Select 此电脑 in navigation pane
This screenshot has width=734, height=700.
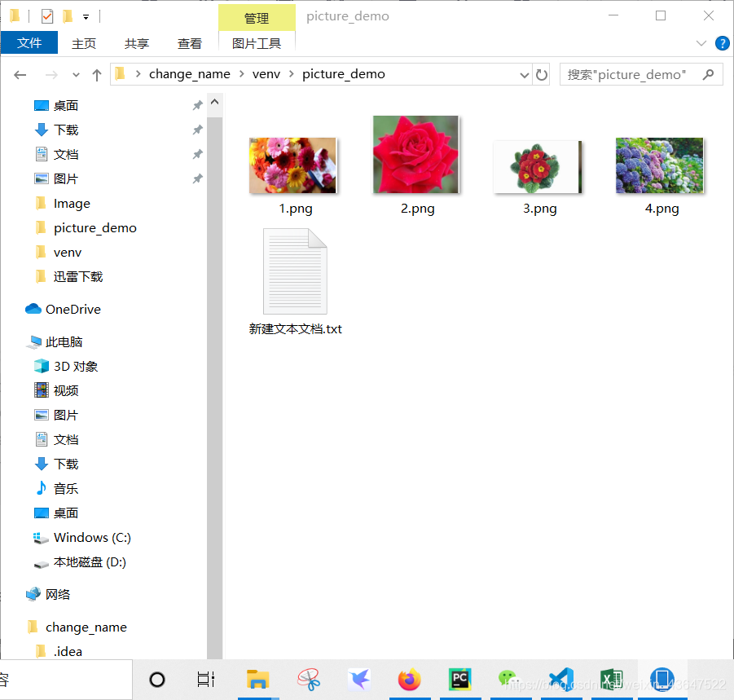(x=64, y=342)
